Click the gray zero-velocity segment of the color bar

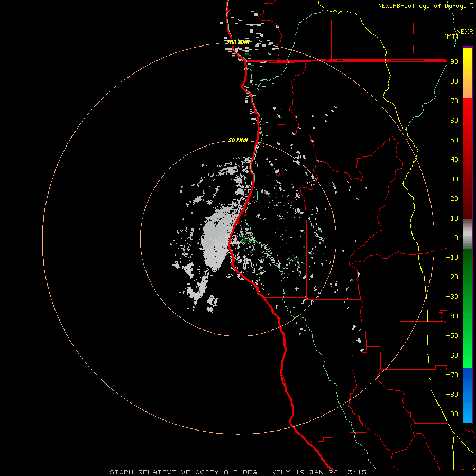[467, 234]
